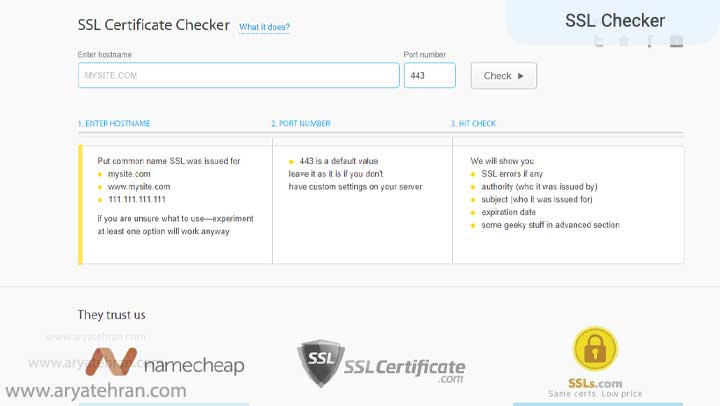Click the '3. HIT CHECK' step heading
This screenshot has height=406, width=720.
[473, 124]
